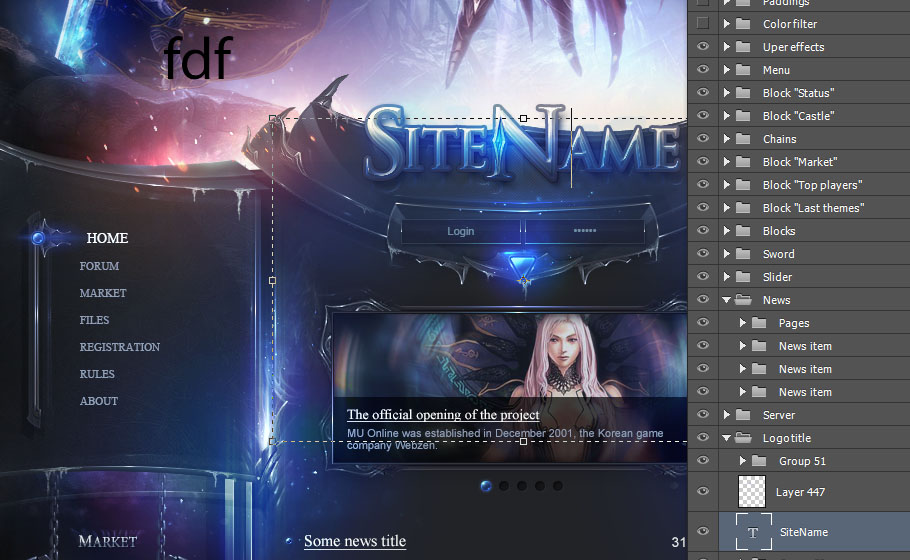Click the blue triangle gem under Login
This screenshot has height=560, width=910.
(523, 266)
